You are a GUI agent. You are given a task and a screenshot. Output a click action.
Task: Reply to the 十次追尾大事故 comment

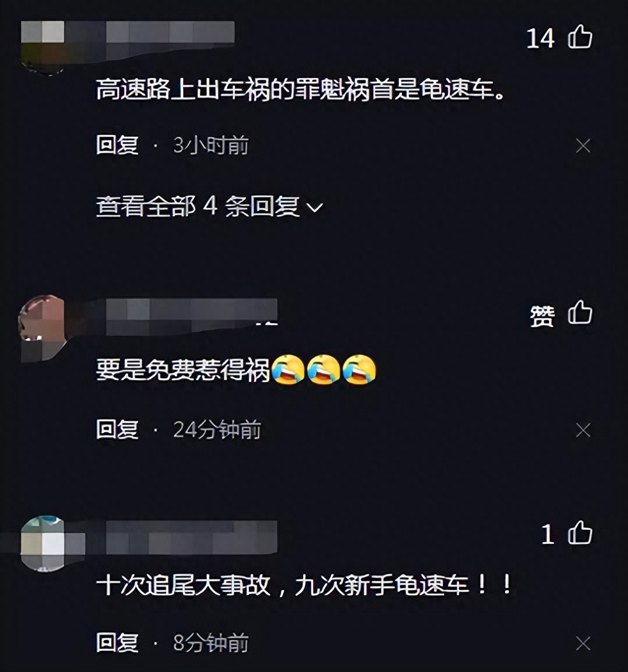click(x=117, y=643)
